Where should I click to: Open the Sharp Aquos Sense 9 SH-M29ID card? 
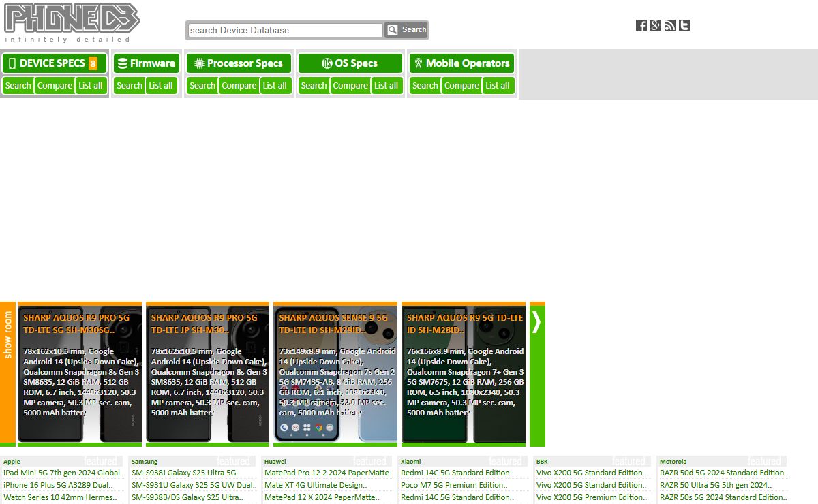[x=335, y=374]
